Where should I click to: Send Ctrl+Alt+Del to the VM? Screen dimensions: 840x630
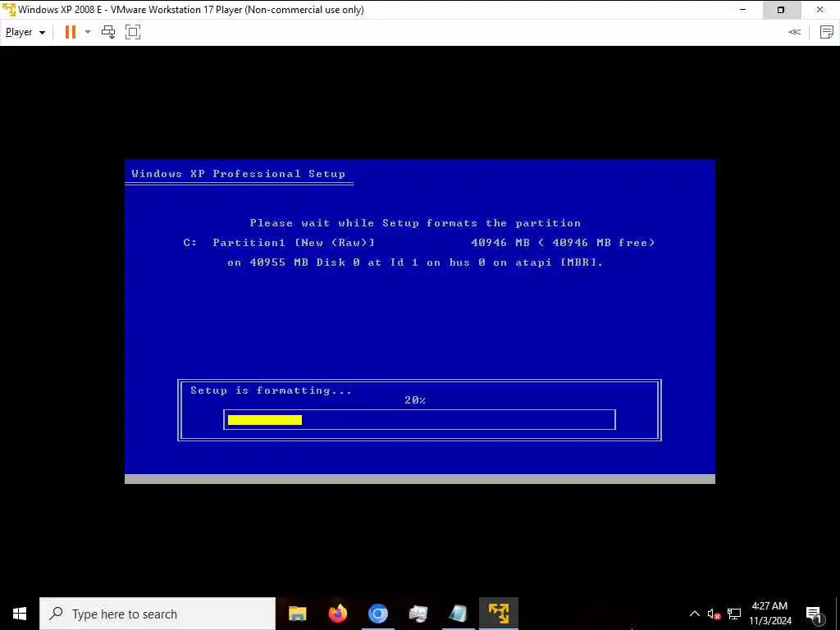click(108, 32)
